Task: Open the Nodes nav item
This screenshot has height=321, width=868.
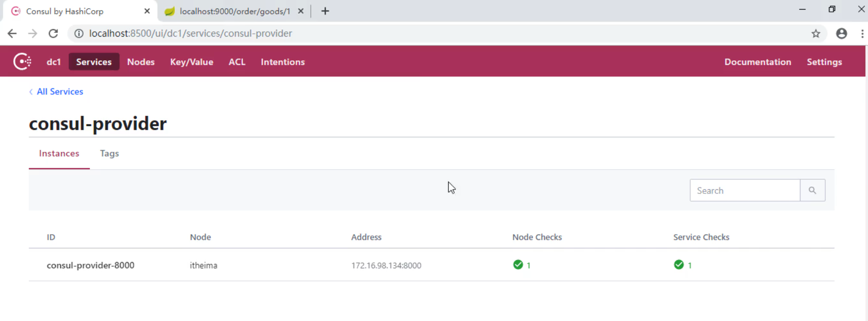Action: (141, 62)
